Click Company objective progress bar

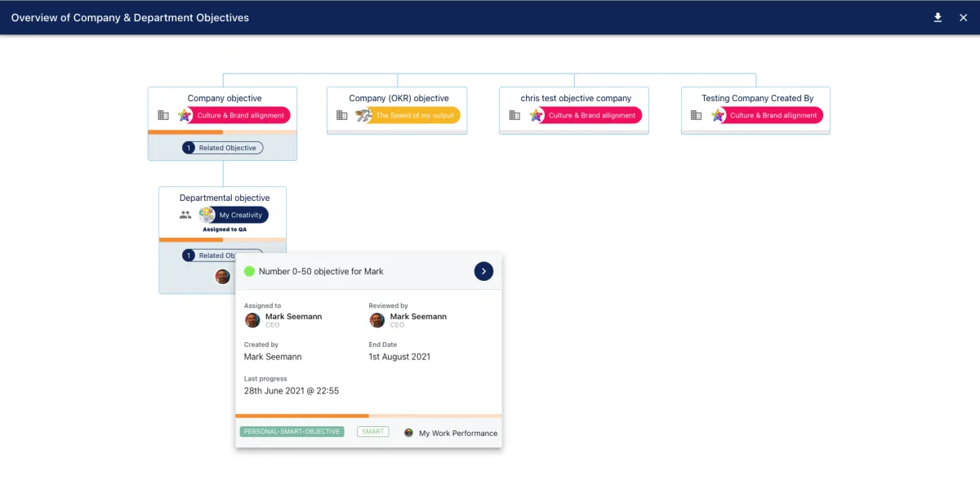222,132
